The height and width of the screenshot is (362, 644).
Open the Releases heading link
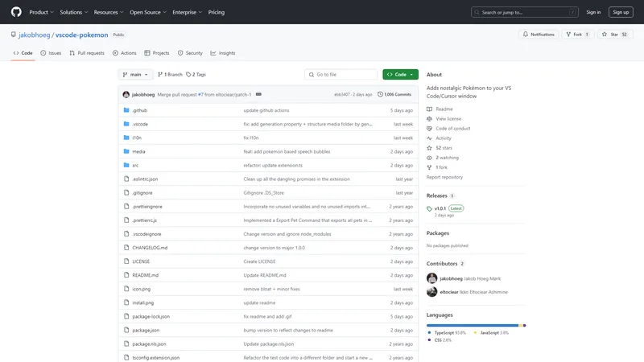point(436,195)
